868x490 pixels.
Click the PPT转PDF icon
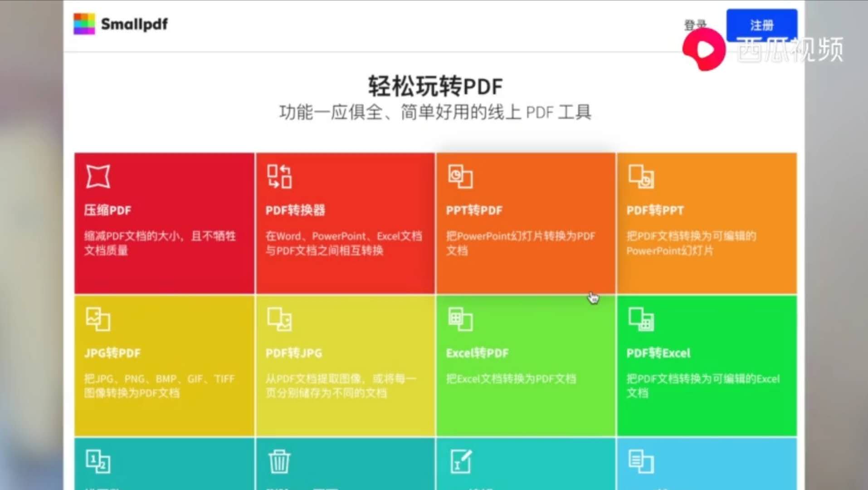point(460,176)
